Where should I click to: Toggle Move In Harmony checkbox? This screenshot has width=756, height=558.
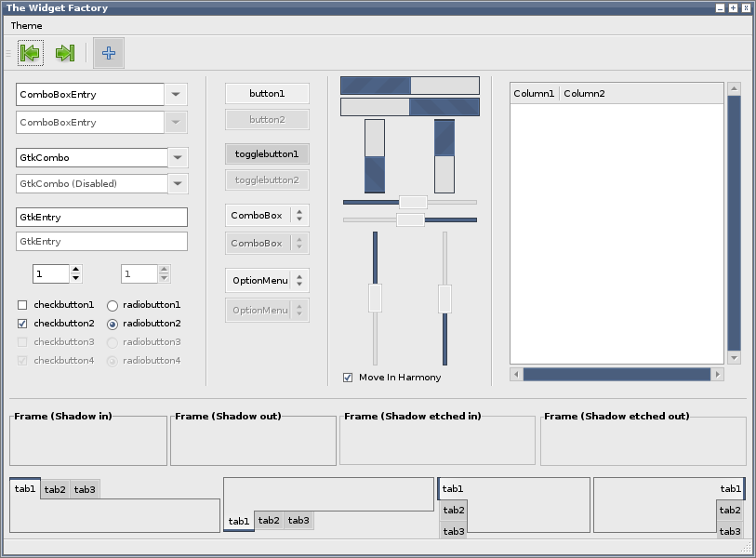pos(348,378)
